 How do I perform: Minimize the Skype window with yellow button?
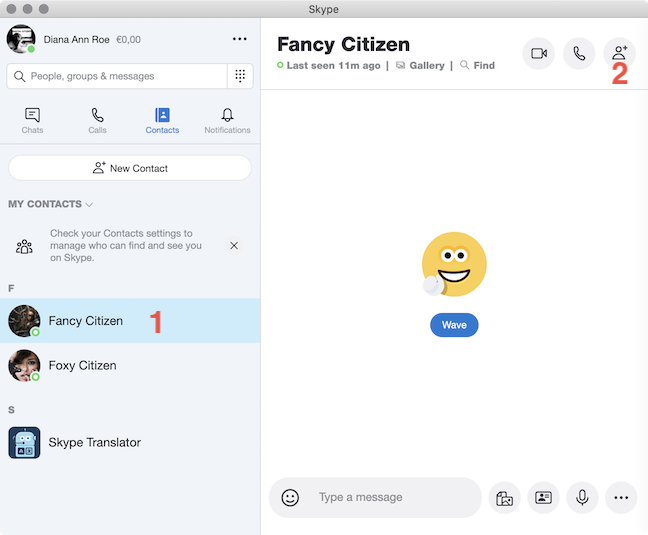28,9
